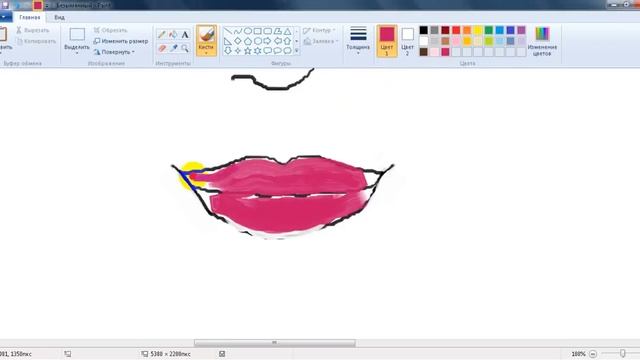The height and width of the screenshot is (360, 640).
Task: Choose the Six-point star shape
Action: point(258,51)
